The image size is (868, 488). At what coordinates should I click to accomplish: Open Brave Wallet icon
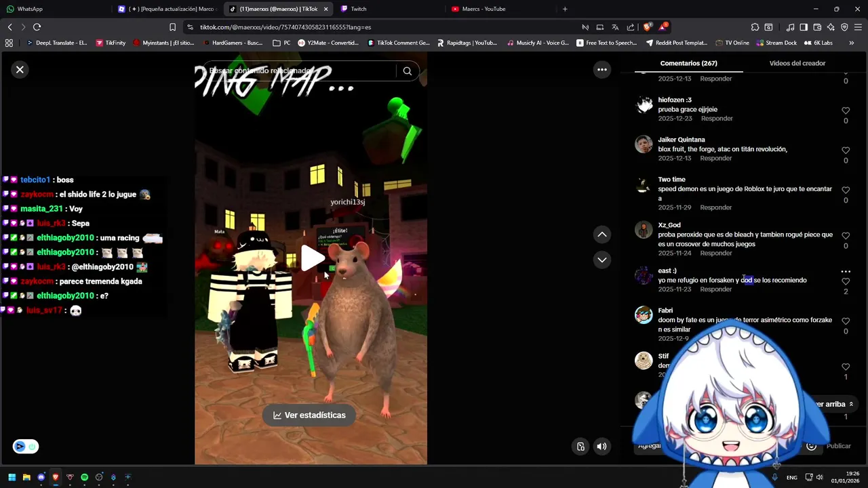point(817,27)
